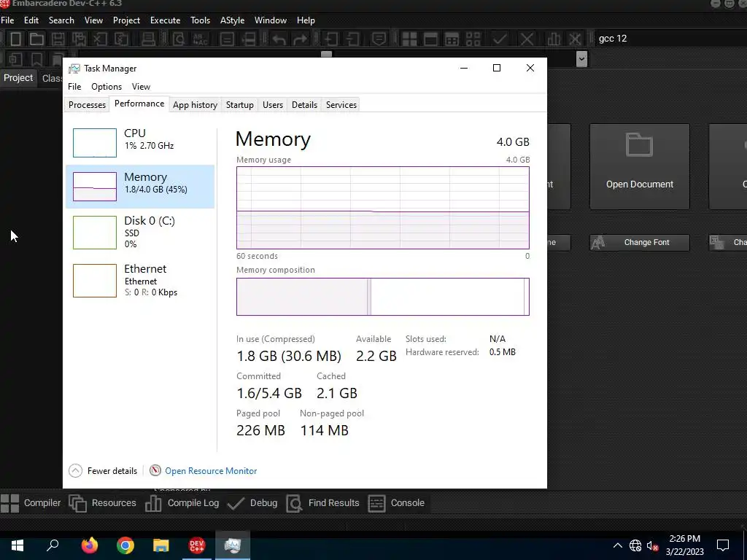Open the Dev-C++ AStyle menu
Image resolution: width=747 pixels, height=560 pixels.
(232, 20)
